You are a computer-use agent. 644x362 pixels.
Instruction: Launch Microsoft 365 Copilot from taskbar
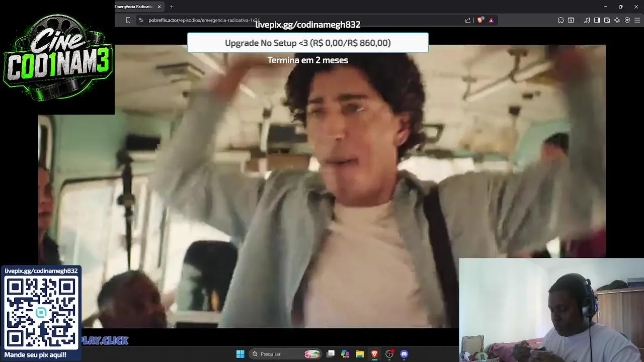tap(345, 354)
